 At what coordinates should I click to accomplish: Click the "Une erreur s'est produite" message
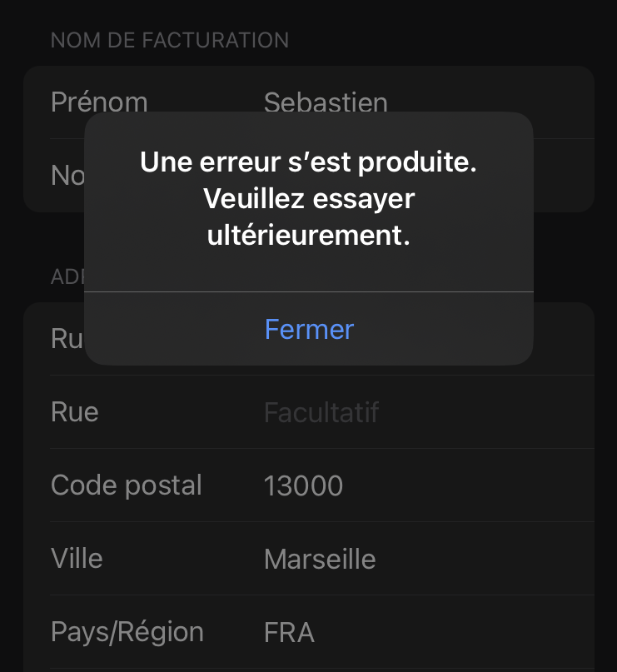click(308, 162)
